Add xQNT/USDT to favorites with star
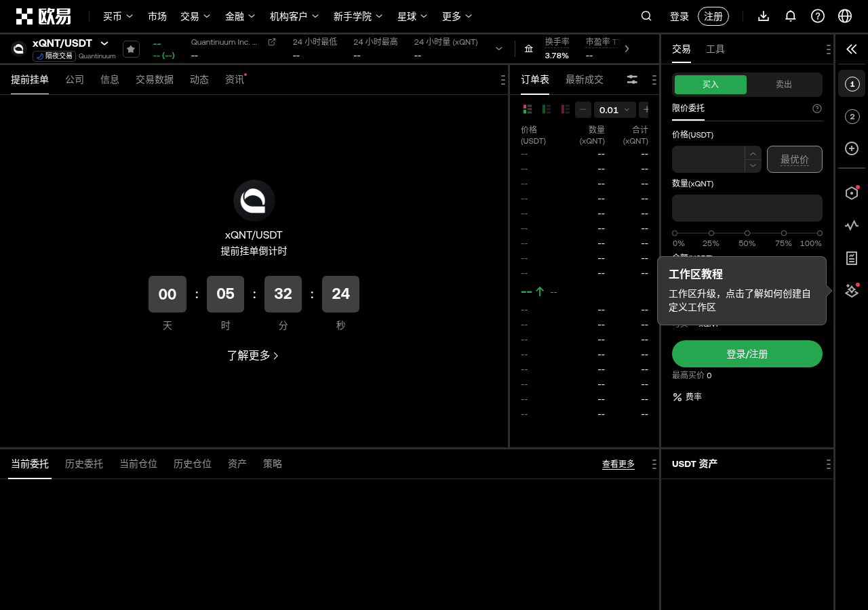This screenshot has width=868, height=610. tap(131, 49)
